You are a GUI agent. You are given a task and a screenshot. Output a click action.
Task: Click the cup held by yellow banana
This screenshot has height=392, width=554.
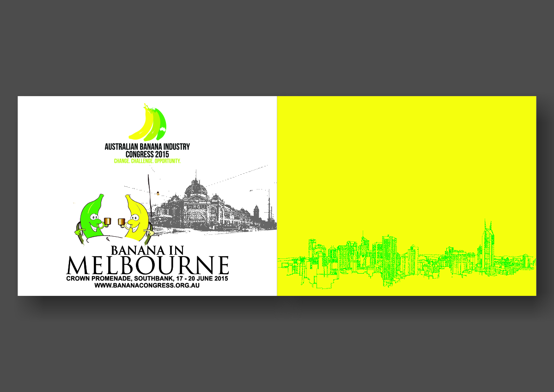tap(121, 222)
